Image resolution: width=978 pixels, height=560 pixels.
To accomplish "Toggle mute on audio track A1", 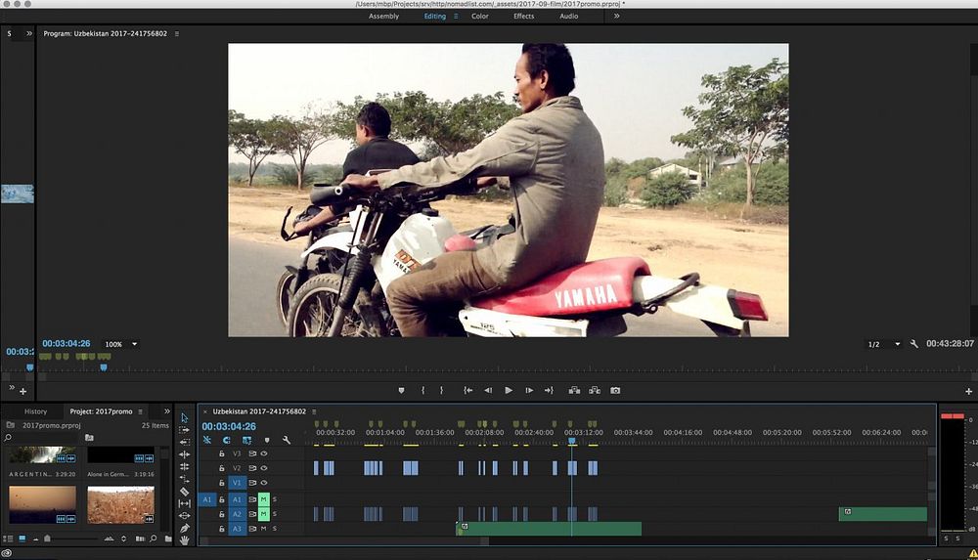I will pyautogui.click(x=263, y=499).
